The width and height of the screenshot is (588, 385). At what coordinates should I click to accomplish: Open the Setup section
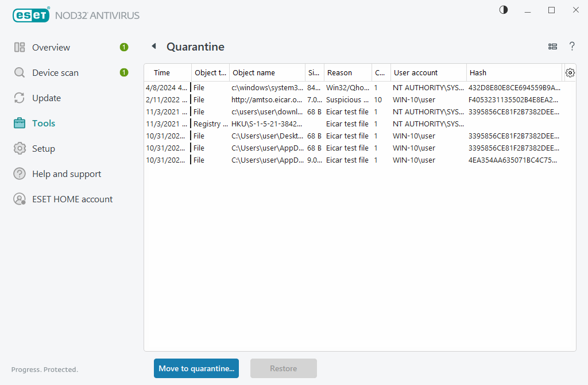point(44,149)
